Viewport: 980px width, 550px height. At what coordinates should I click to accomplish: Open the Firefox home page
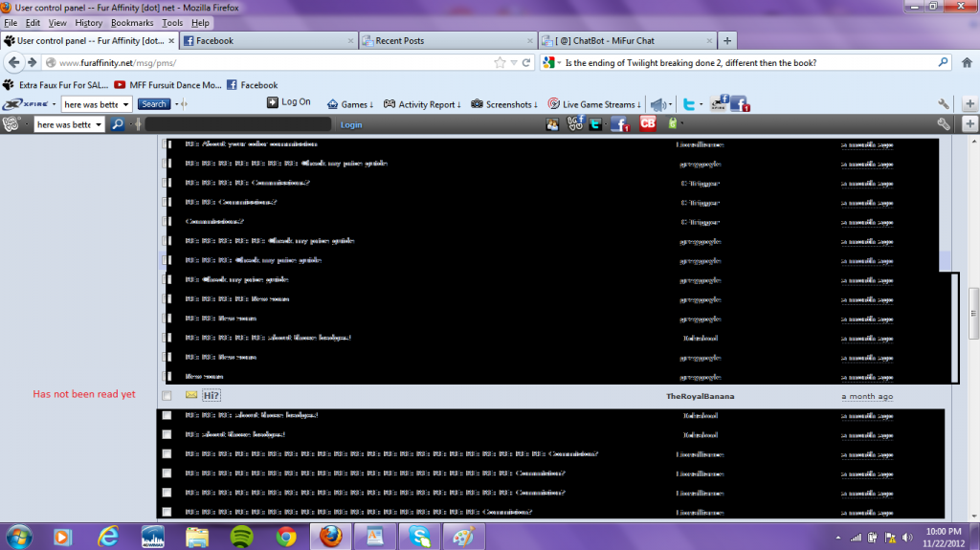click(x=967, y=62)
